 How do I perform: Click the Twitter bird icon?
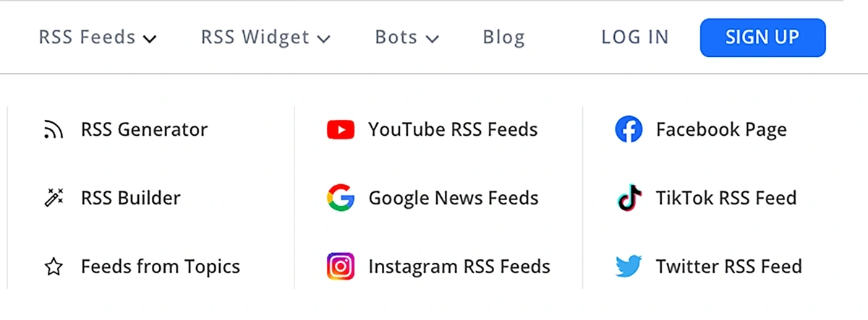click(x=629, y=267)
